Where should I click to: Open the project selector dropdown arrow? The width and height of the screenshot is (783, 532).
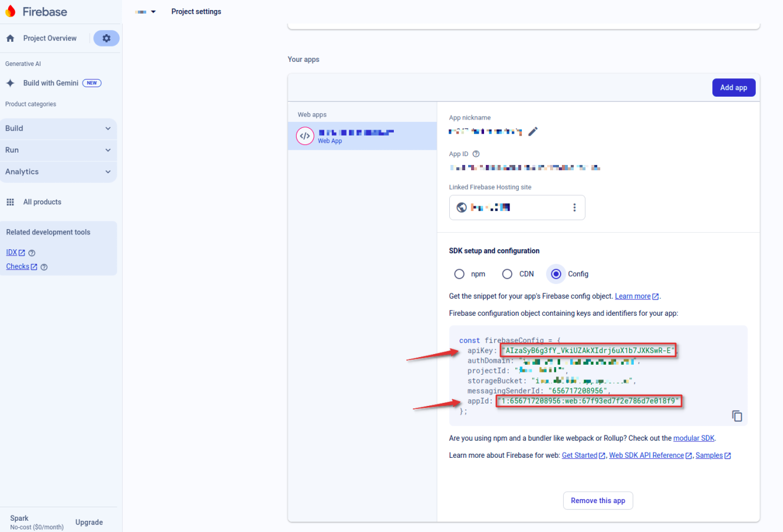[x=153, y=12]
